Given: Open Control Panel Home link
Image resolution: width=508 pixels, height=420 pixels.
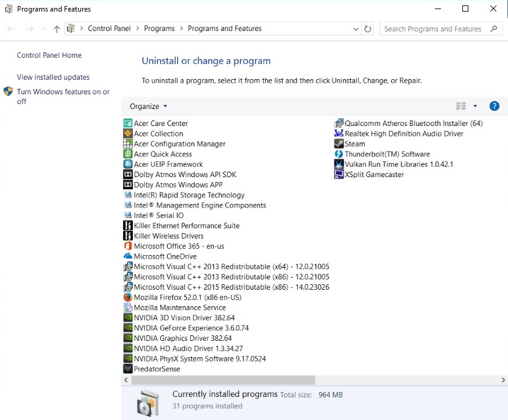Looking at the screenshot, I should coord(49,55).
